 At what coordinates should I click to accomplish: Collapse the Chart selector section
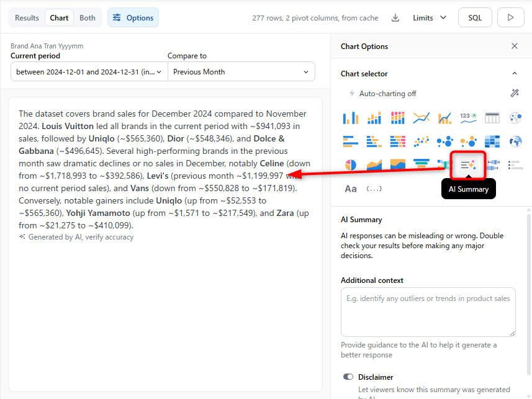(x=515, y=74)
